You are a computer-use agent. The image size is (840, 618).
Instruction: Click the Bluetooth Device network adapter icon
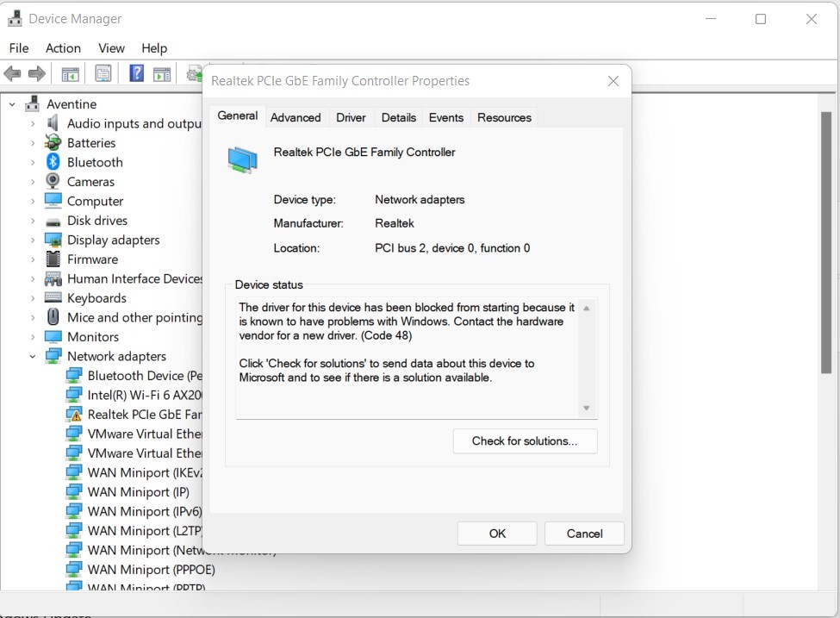tap(73, 375)
